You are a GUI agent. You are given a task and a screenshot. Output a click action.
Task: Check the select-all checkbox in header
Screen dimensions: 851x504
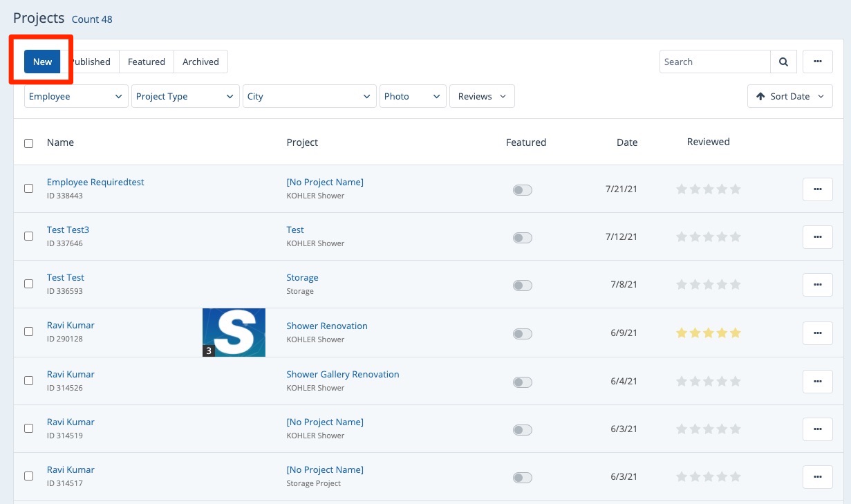point(28,143)
